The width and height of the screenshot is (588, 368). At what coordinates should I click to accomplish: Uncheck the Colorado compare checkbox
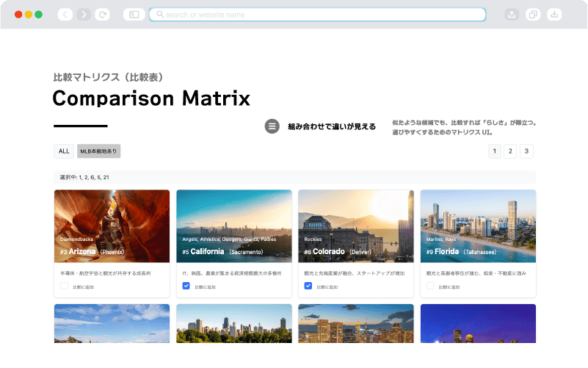point(308,286)
